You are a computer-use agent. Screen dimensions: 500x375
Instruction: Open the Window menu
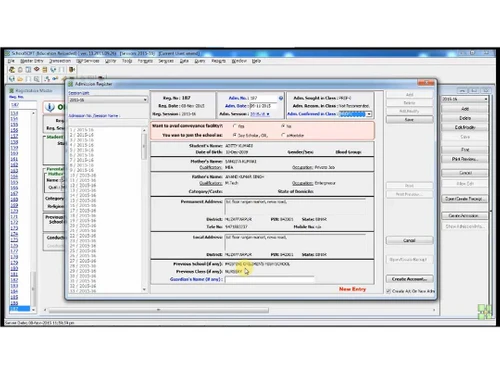coord(239,61)
